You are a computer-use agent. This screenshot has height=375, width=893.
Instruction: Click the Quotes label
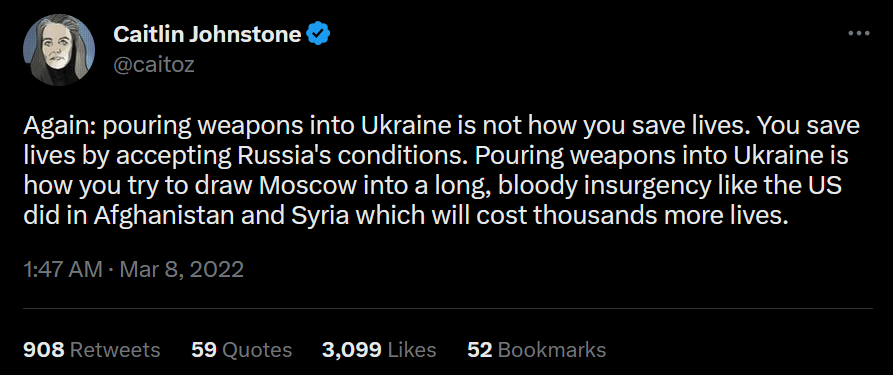pyautogui.click(x=257, y=349)
